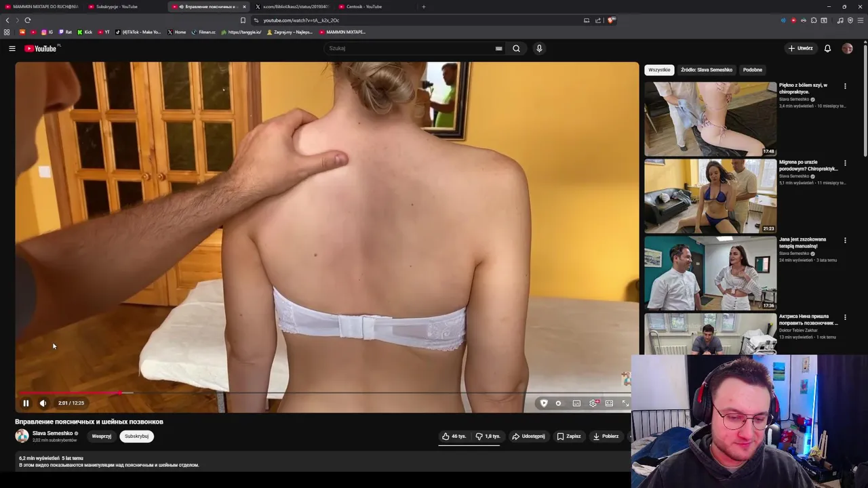Open the account avatar menu
Image resolution: width=868 pixels, height=488 pixels.
pyautogui.click(x=847, y=48)
